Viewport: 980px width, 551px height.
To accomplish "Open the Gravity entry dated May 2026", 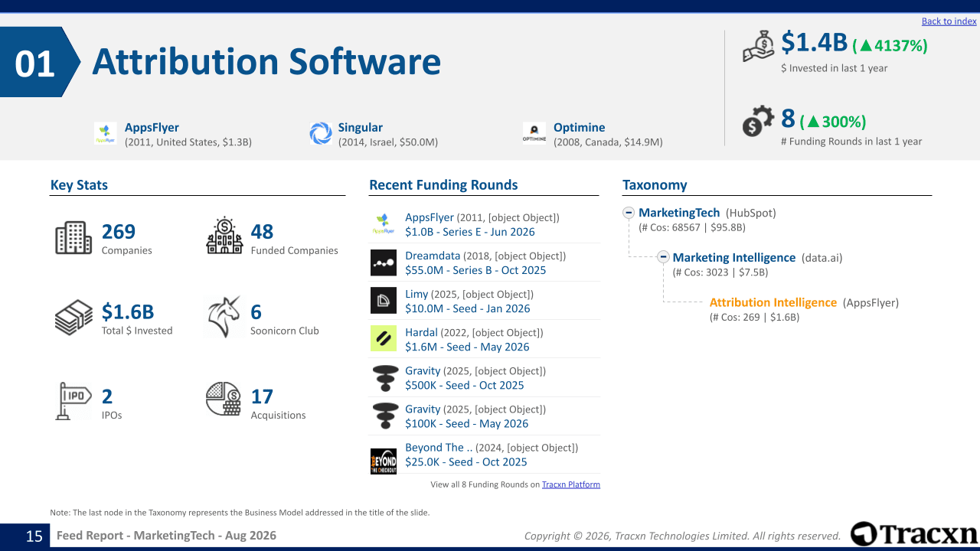I will (x=423, y=409).
